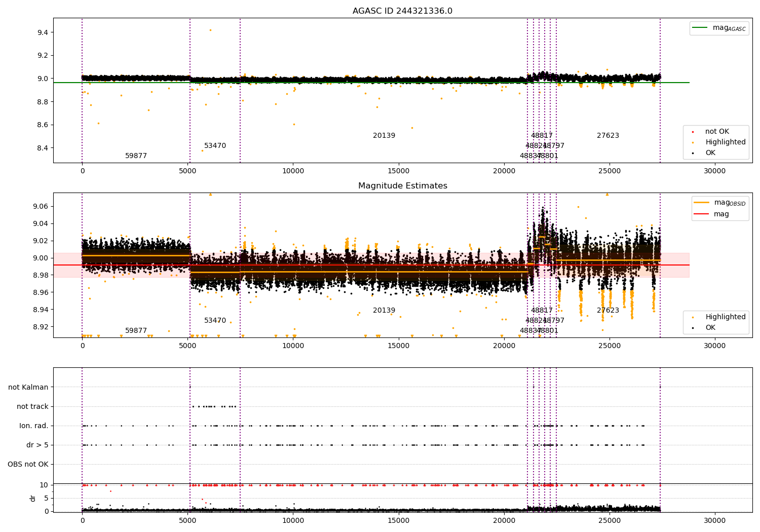
Task: Click the 'not track' row label
Action: [32, 407]
